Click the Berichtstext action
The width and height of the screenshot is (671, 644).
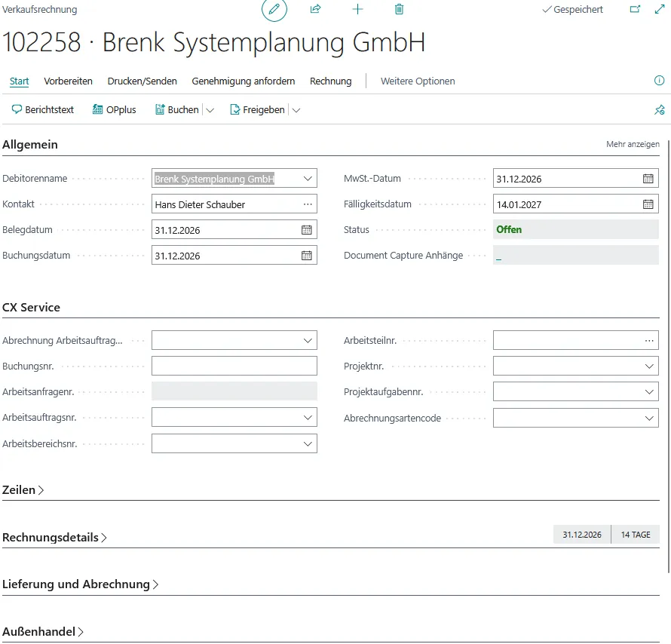click(x=42, y=110)
